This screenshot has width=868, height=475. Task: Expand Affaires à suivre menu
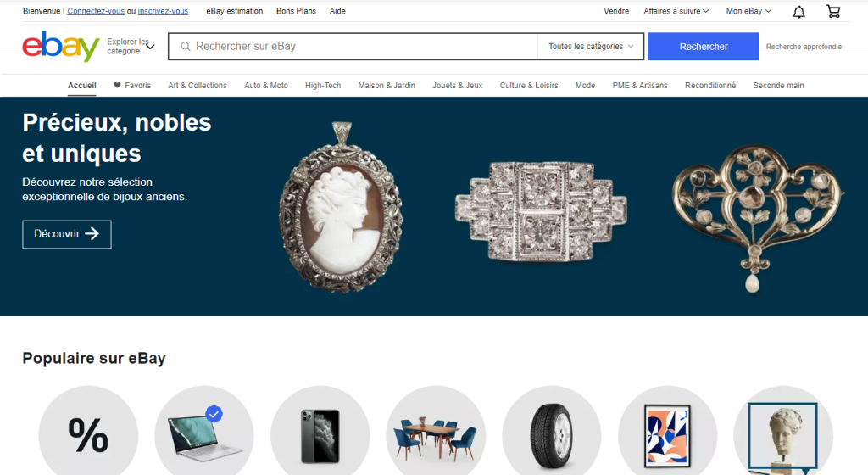(676, 11)
